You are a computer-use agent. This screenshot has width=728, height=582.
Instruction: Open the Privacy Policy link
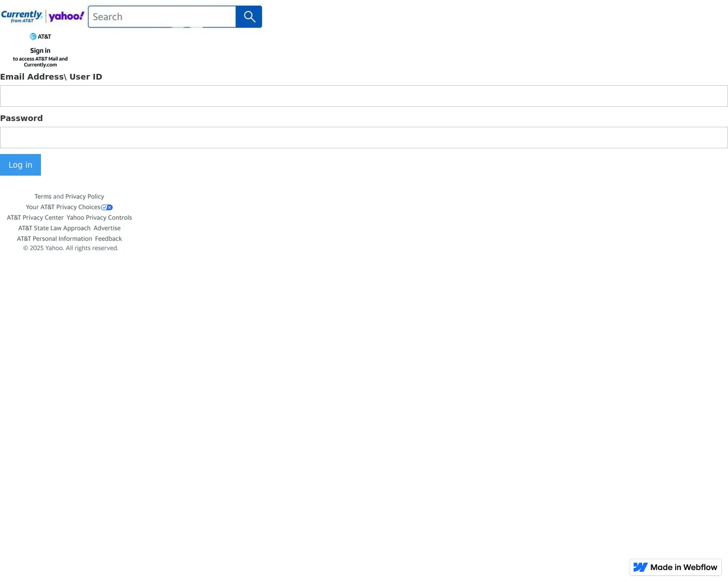click(85, 197)
